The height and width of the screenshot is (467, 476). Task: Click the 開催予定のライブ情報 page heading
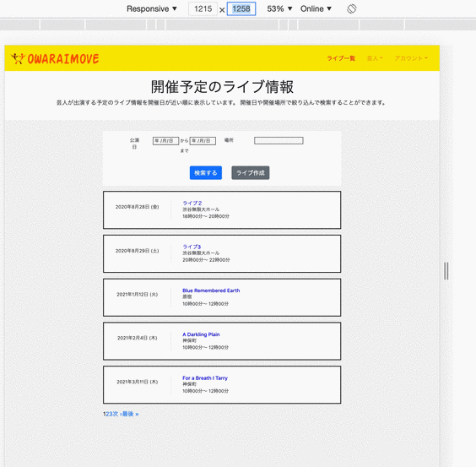click(222, 87)
